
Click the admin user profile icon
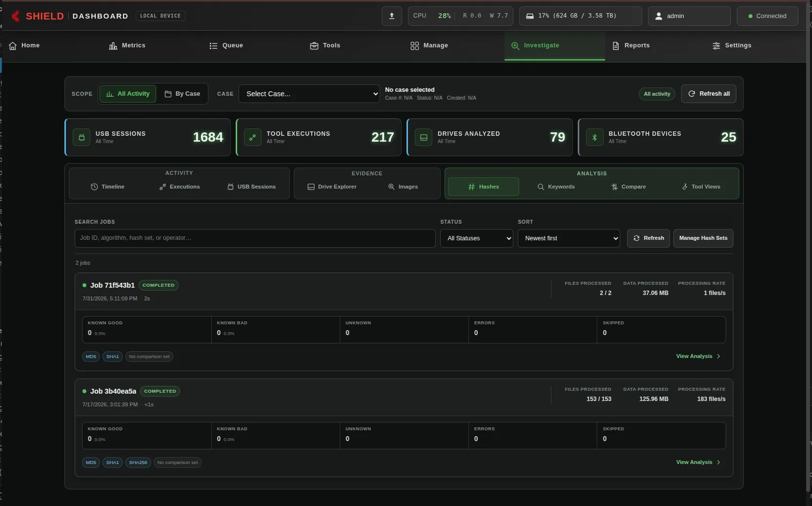pos(658,16)
